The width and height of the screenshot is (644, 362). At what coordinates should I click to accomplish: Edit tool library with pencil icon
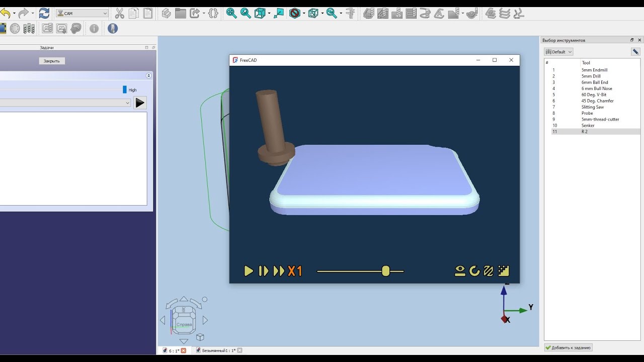(x=635, y=51)
